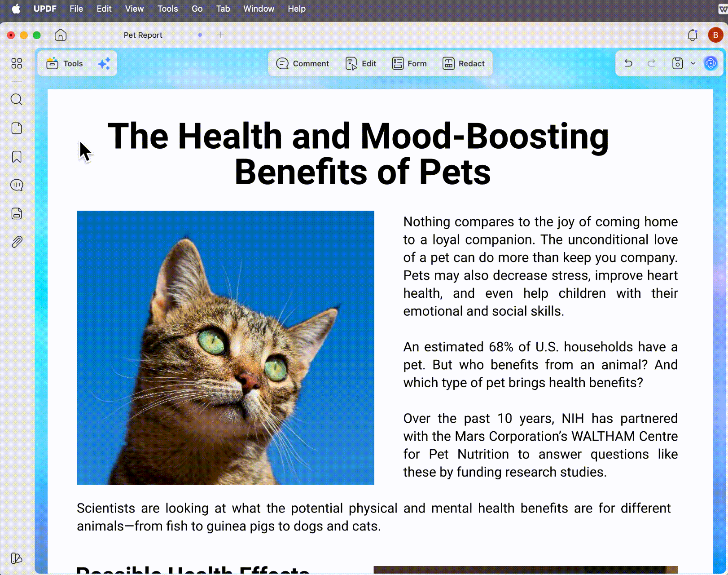Open the bookmarks panel
This screenshot has height=575, width=728.
click(x=17, y=157)
